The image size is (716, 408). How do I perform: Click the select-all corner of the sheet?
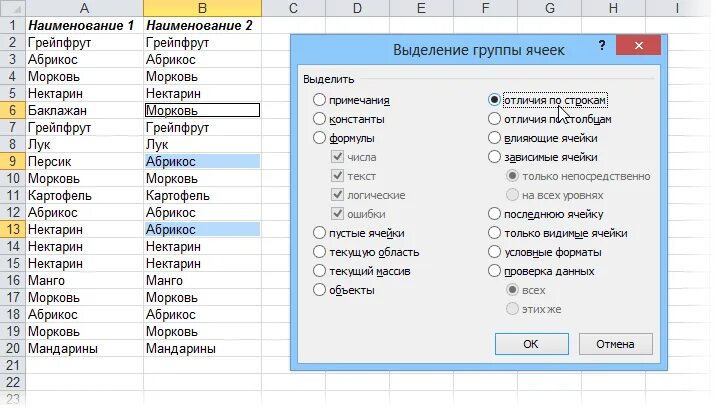pos(12,8)
